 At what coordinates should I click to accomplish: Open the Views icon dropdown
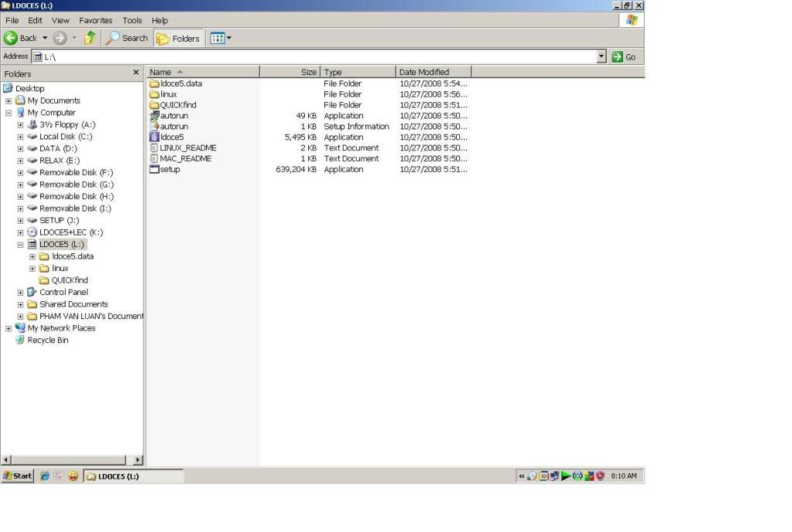pyautogui.click(x=221, y=38)
